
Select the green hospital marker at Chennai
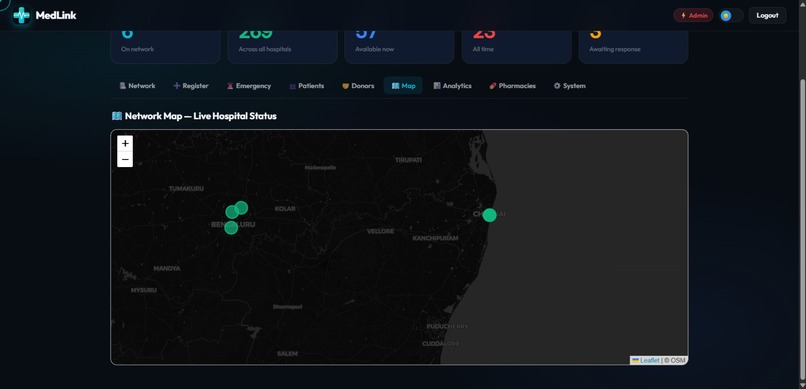pos(489,215)
